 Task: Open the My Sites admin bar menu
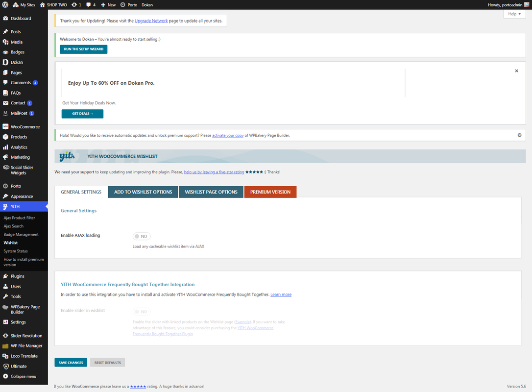tap(24, 5)
